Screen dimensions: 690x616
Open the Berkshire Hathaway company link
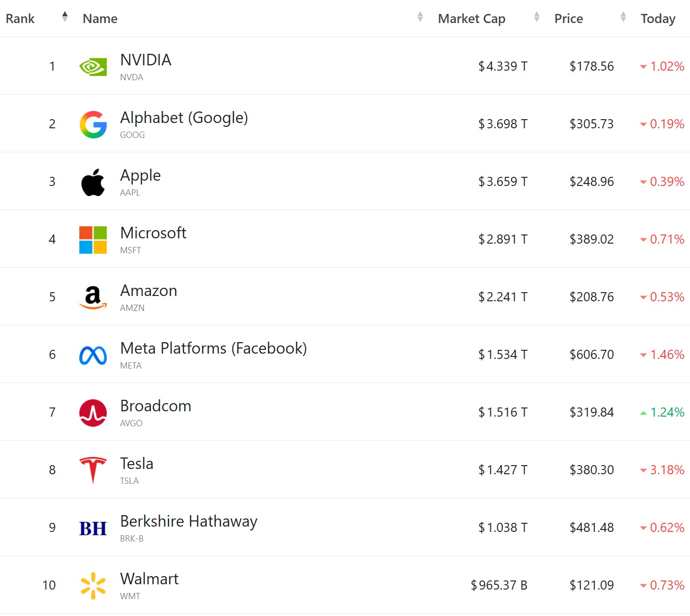pos(188,521)
